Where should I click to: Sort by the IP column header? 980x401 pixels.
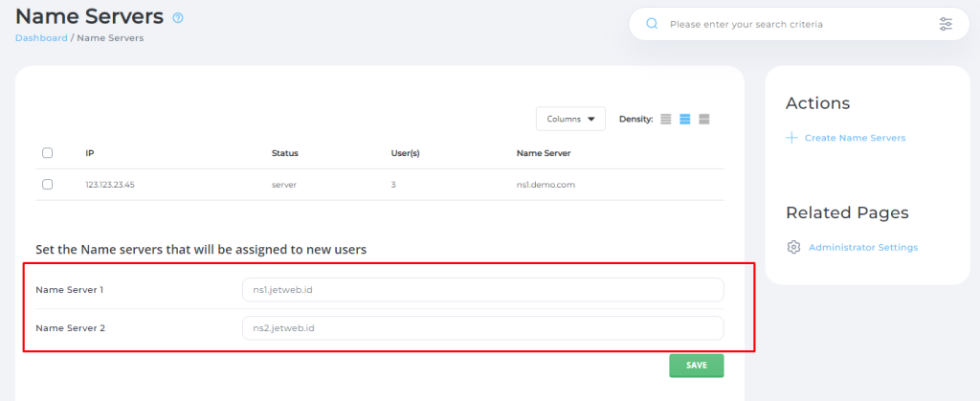(90, 153)
